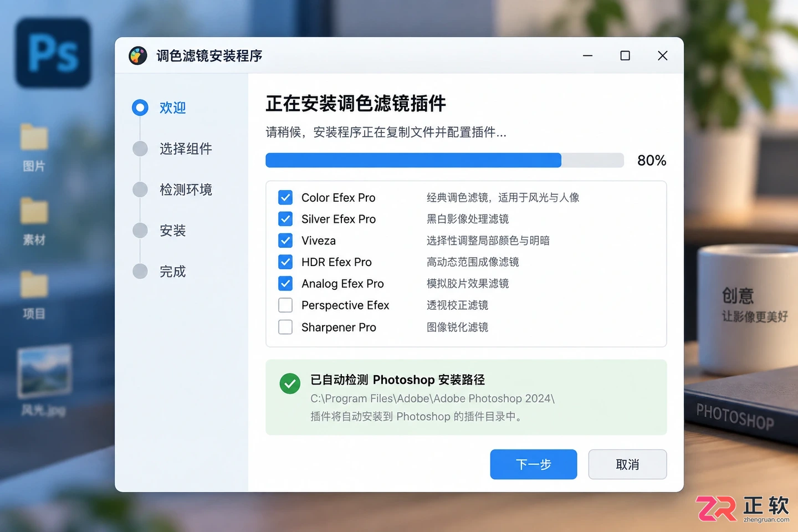This screenshot has width=798, height=532.
Task: Click the 经典调色滤镜，适用于风光与人像 description
Action: [503, 197]
